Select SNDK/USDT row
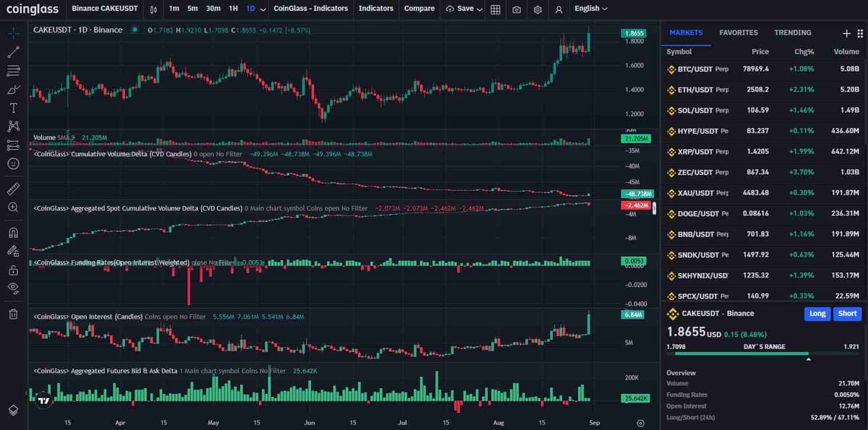Screen dimensions: 868x430 763,255
